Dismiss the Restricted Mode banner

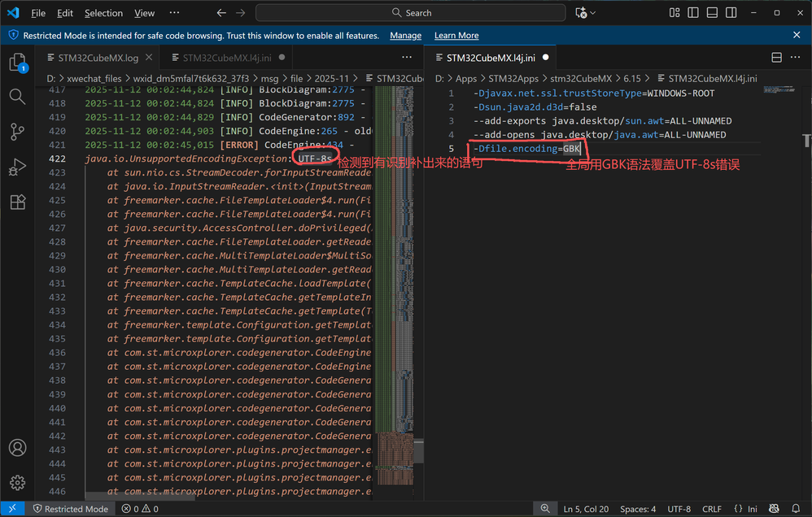point(797,35)
